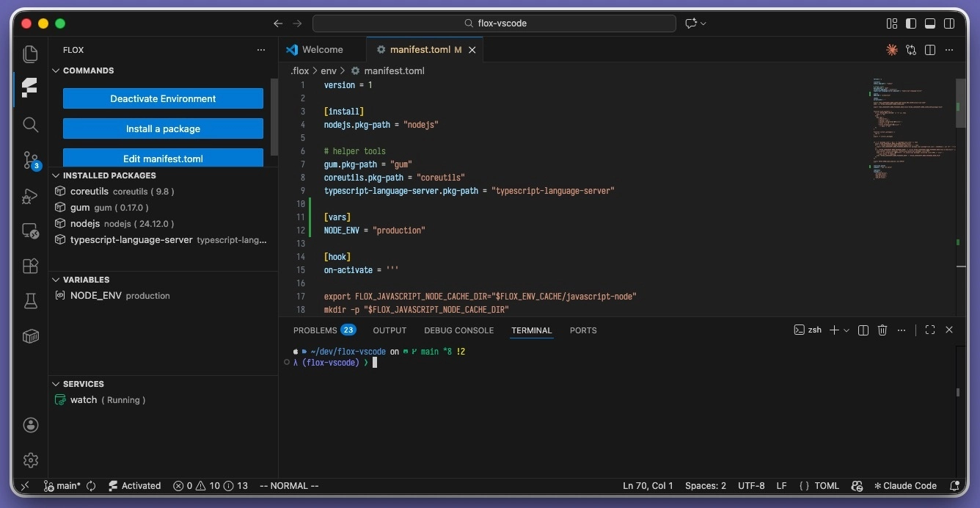Open the new terminal launch profile dropdown
Screen dimensions: 980x508
pyautogui.click(x=846, y=330)
